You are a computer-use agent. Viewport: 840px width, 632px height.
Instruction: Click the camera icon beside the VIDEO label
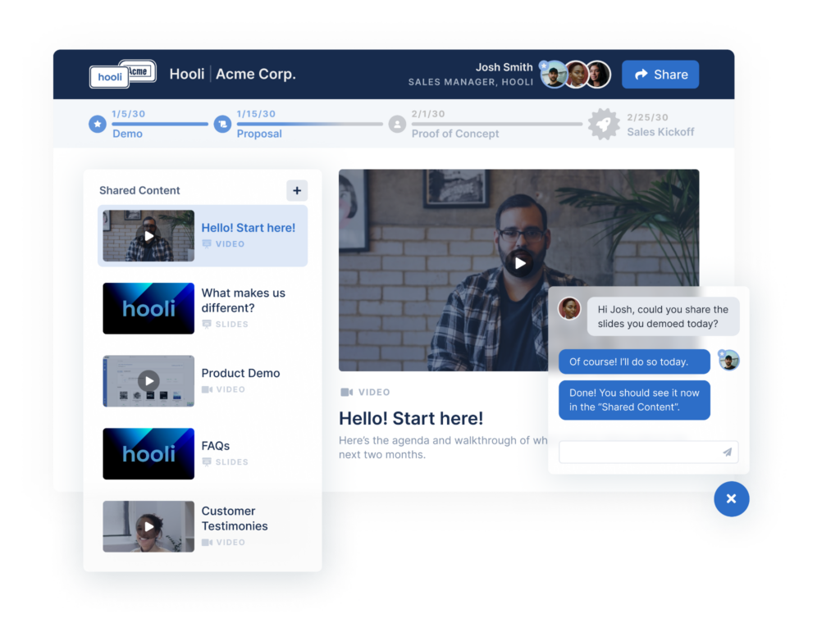click(345, 392)
